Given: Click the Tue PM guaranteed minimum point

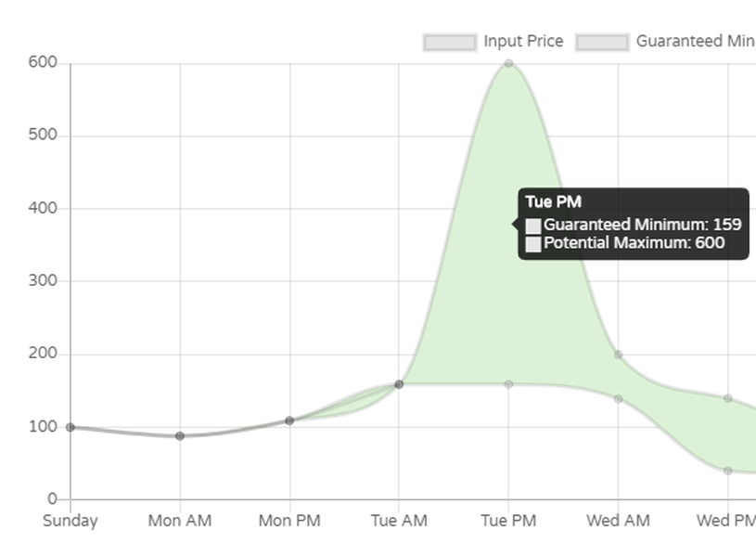Looking at the screenshot, I should pos(508,384).
